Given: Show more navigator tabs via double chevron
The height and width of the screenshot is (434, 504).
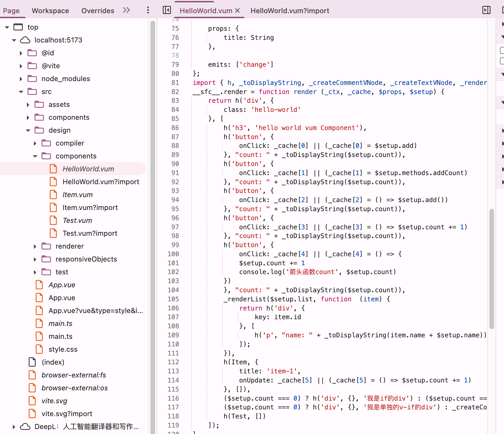Looking at the screenshot, I should click(126, 10).
